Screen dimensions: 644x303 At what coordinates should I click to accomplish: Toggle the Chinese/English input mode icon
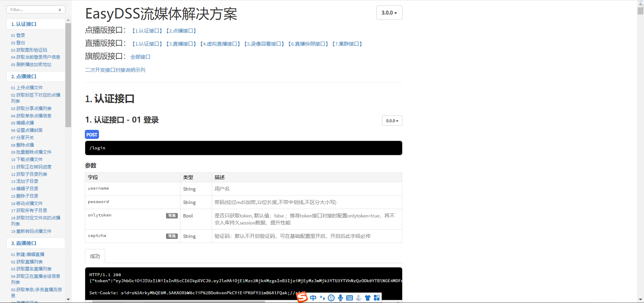pos(313,298)
